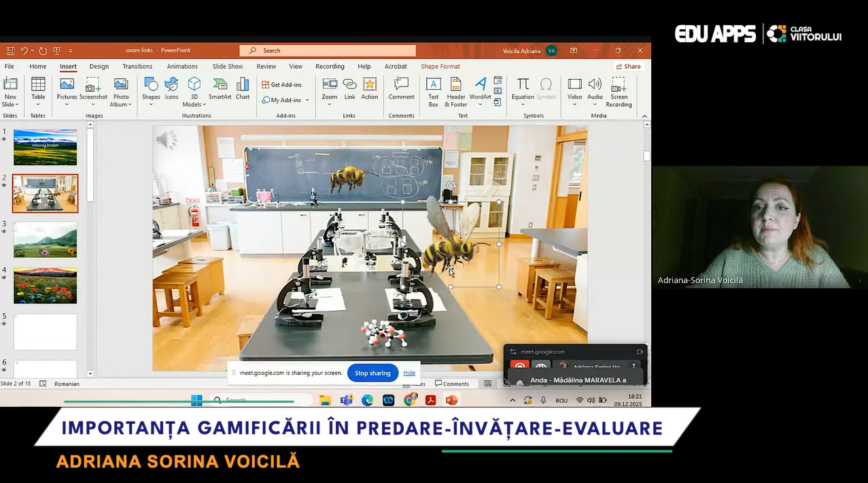The width and height of the screenshot is (868, 483).
Task: Switch to the Review tab
Action: [266, 67]
